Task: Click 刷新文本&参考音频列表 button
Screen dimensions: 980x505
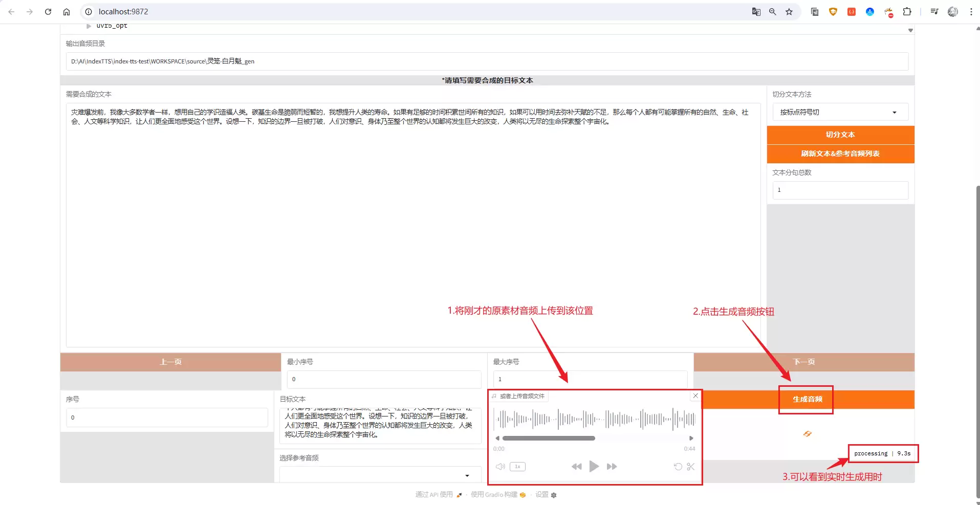Action: [x=840, y=153]
